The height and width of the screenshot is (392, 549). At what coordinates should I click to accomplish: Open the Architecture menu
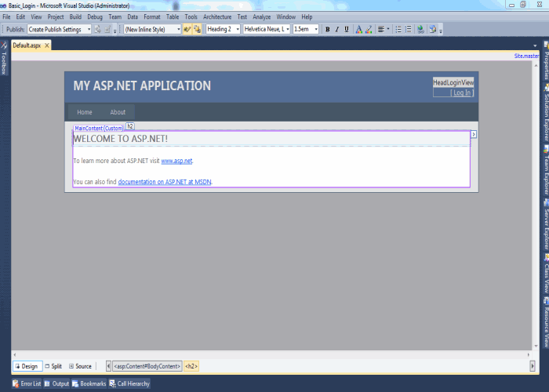tap(217, 16)
